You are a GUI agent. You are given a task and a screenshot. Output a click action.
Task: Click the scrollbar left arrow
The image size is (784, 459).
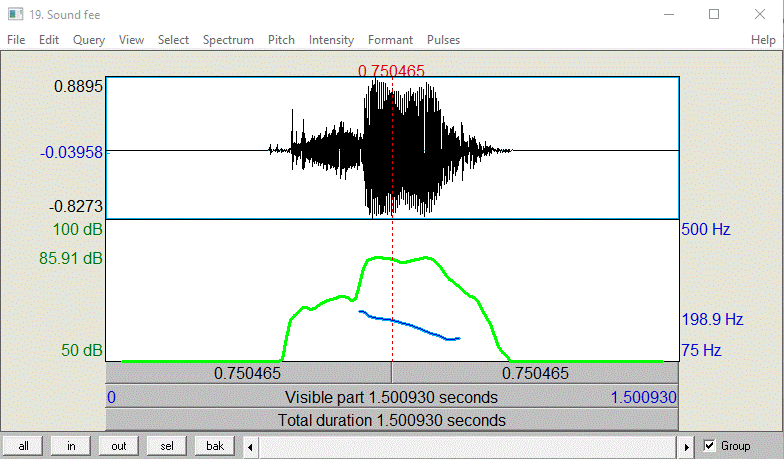pos(250,447)
